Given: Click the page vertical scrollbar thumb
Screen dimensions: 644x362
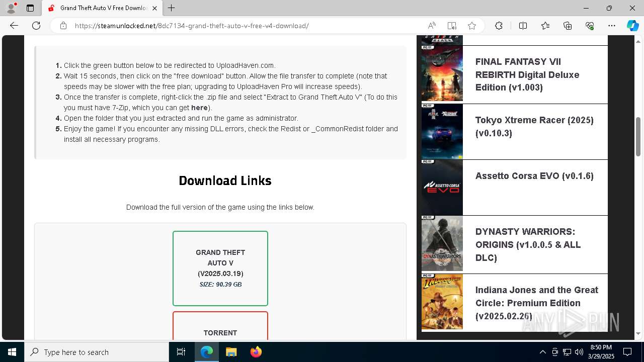Looking at the screenshot, I should pyautogui.click(x=638, y=137).
